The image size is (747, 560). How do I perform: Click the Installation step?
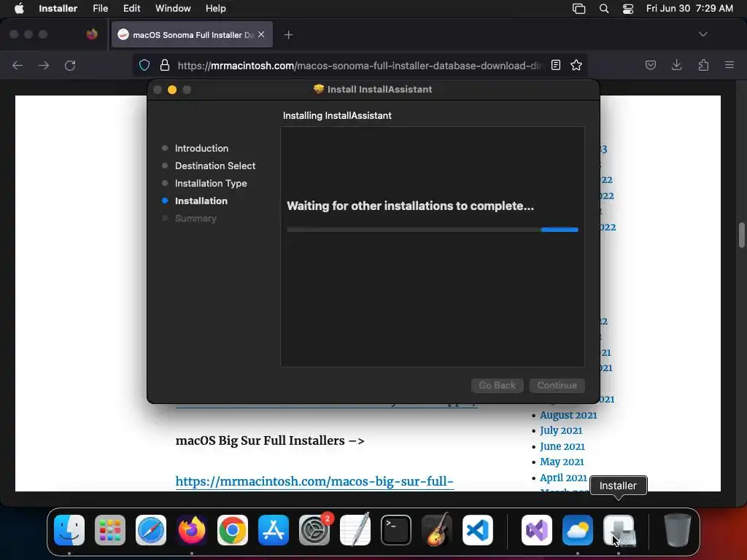201,201
